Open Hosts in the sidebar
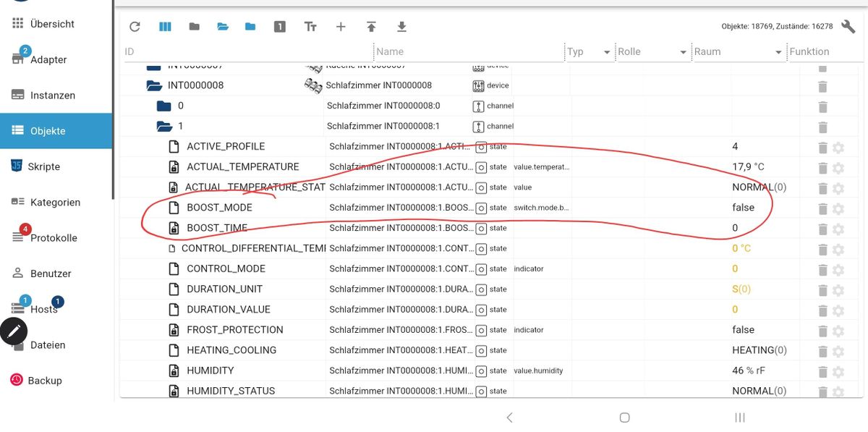The width and height of the screenshot is (868, 432). coord(56,309)
